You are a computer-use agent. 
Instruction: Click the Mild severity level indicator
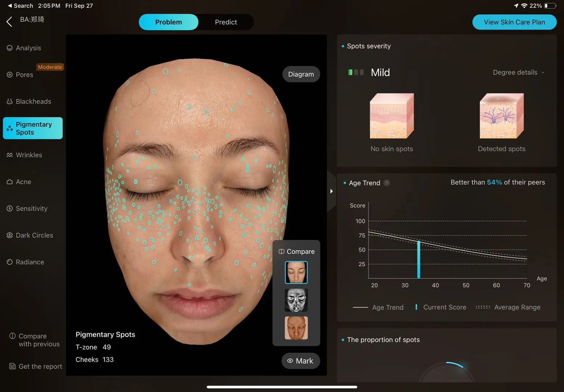(x=356, y=72)
